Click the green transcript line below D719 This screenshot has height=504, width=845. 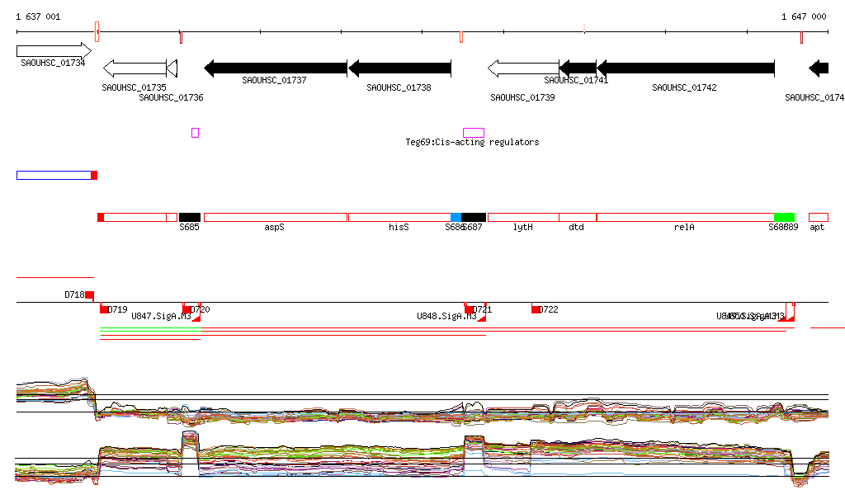pos(150,328)
